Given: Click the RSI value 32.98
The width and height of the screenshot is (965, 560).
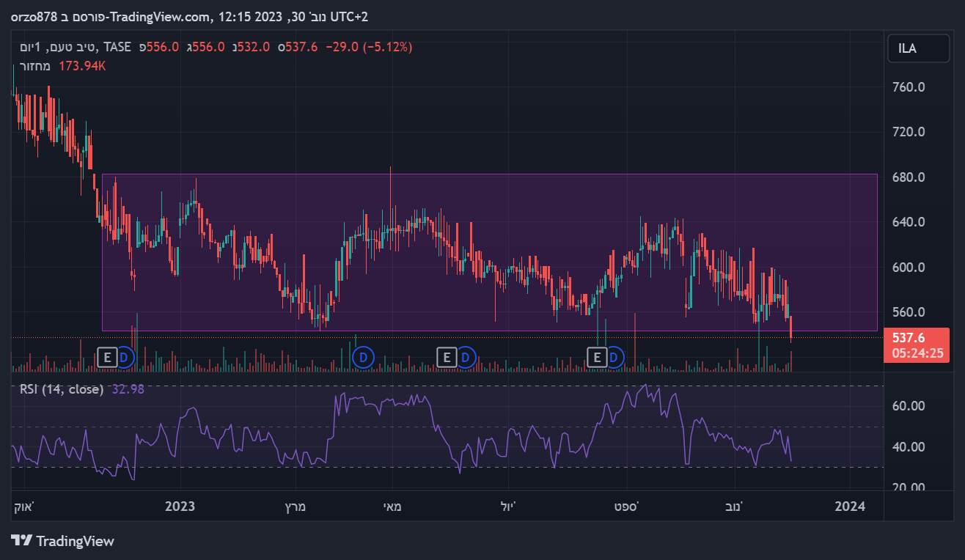Looking at the screenshot, I should click(x=128, y=389).
